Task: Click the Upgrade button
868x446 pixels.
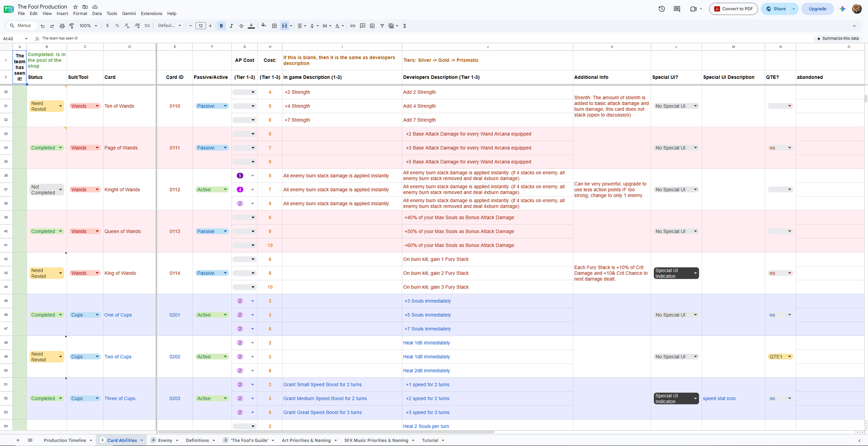Action: 817,9
